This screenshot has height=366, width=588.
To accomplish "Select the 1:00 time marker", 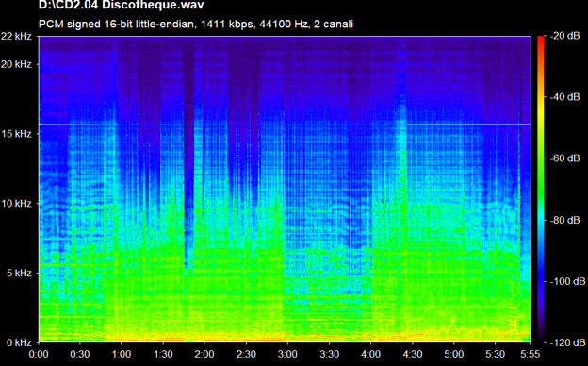I will [x=122, y=354].
